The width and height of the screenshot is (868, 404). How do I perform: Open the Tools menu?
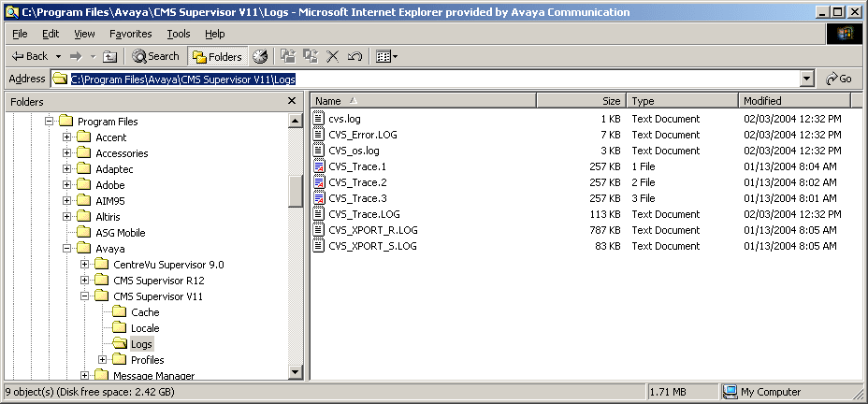click(x=179, y=34)
